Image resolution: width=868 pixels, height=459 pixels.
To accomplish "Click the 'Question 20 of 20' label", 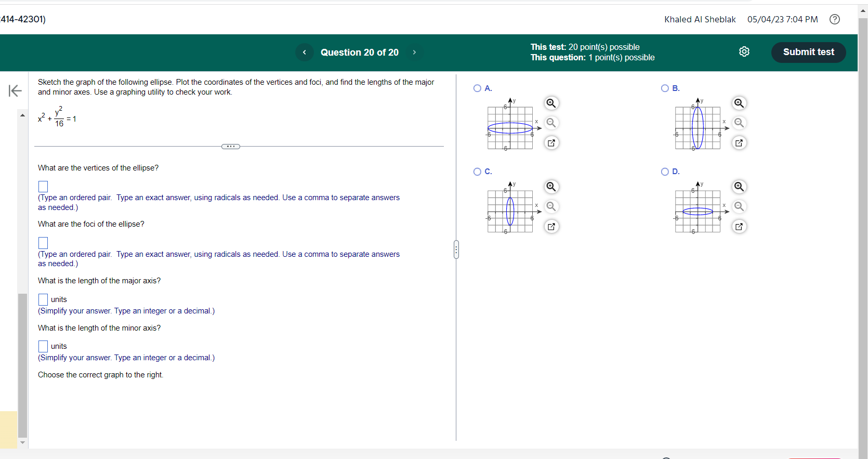I will (360, 52).
